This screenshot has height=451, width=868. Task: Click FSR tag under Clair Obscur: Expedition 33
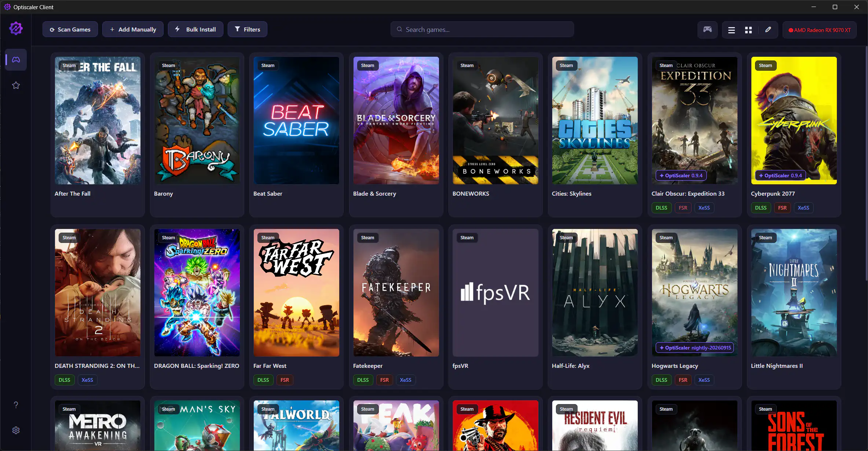pyautogui.click(x=683, y=208)
